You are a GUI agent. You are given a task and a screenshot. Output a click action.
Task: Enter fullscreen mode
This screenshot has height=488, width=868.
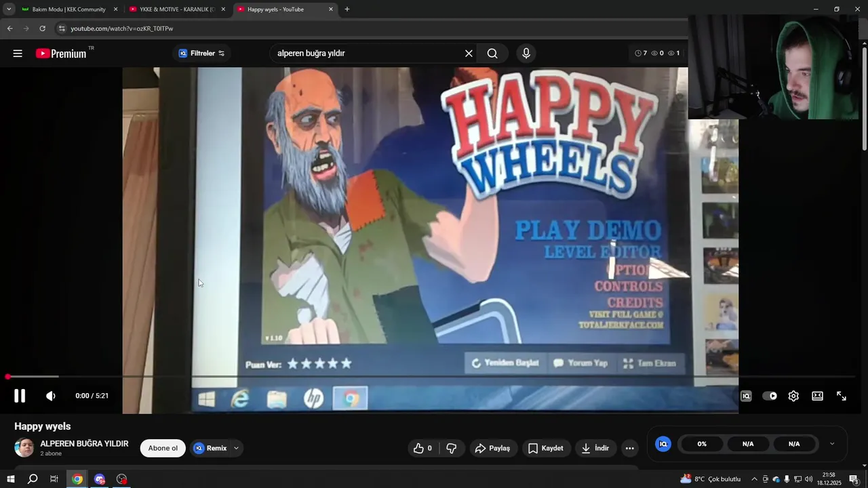point(841,396)
